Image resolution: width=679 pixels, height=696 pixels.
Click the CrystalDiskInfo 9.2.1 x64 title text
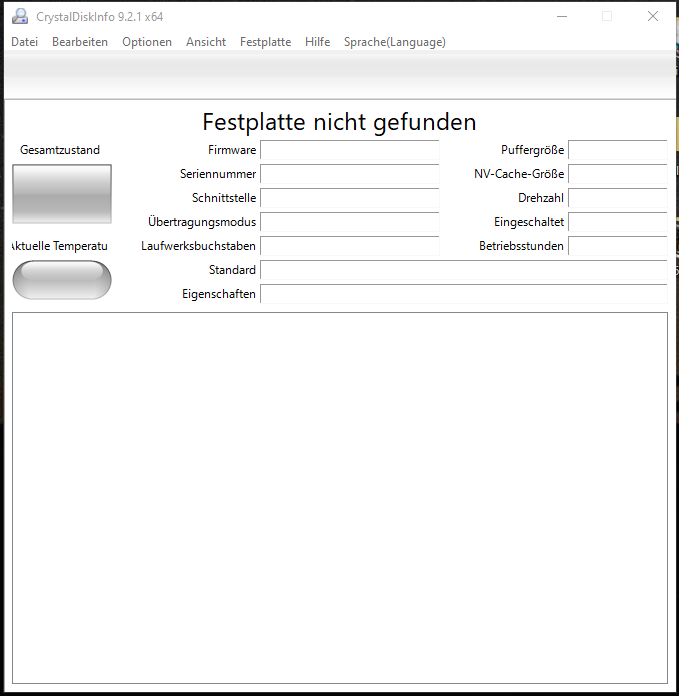coord(100,17)
